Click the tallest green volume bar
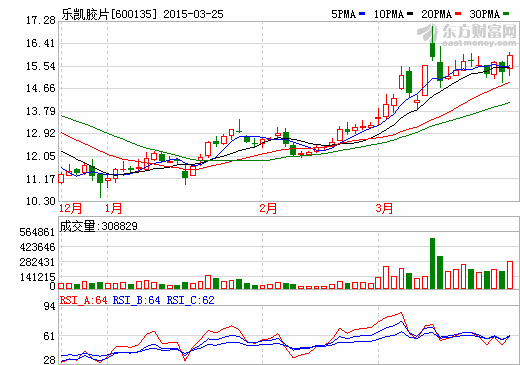The height and width of the screenshot is (365, 520). 432,263
